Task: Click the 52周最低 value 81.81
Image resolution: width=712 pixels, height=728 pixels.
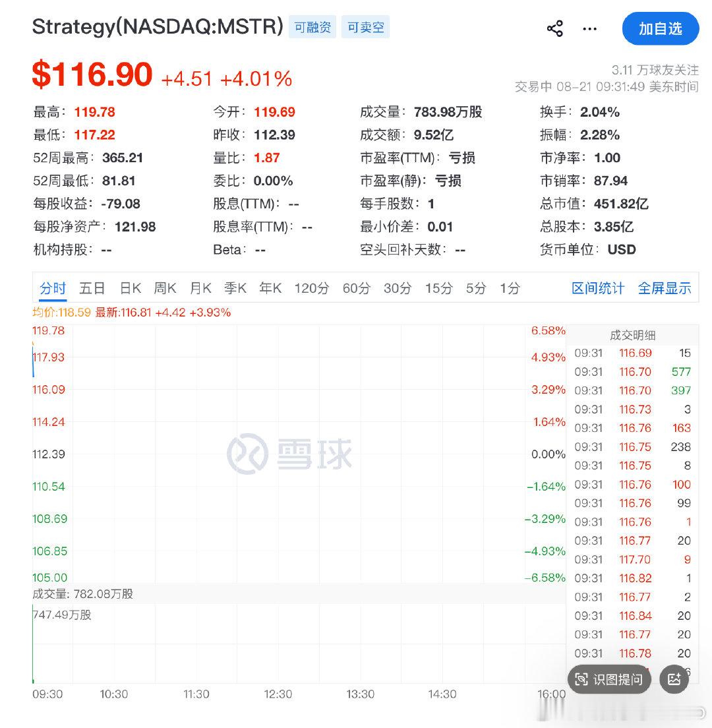Action: tap(119, 181)
